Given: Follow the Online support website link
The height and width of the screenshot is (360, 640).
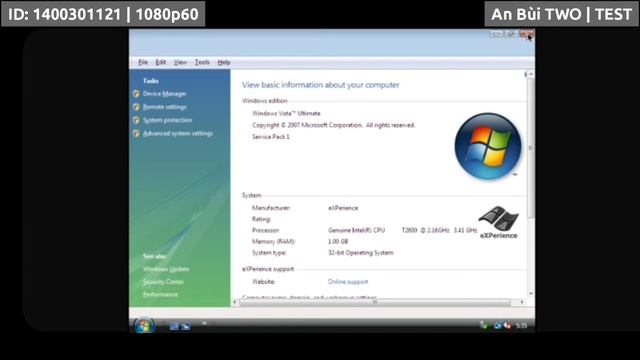Looking at the screenshot, I should point(348,282).
